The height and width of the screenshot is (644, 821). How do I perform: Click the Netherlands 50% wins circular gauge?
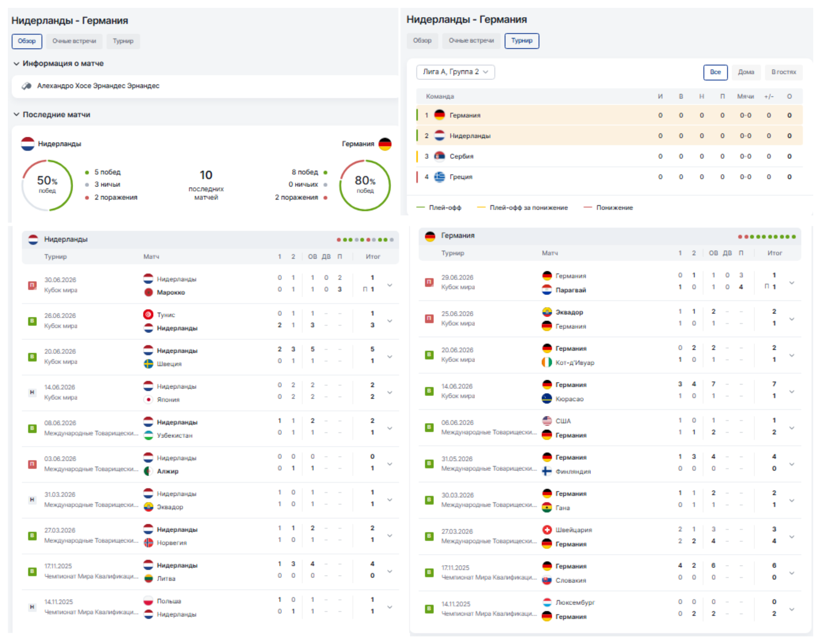[47, 185]
